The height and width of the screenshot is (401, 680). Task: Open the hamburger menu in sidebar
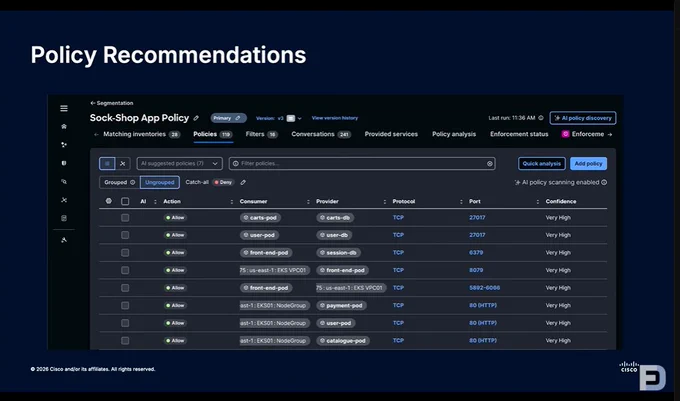(64, 108)
